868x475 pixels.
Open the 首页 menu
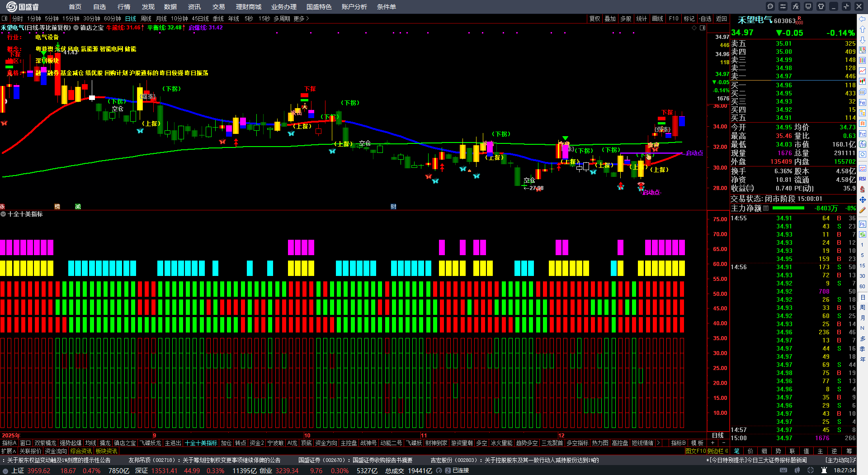(x=75, y=7)
